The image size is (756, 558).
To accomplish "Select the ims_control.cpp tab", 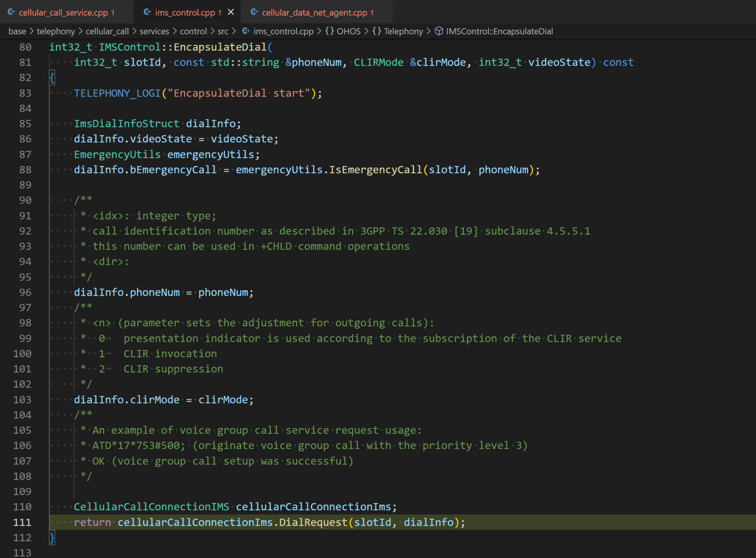I will pyautogui.click(x=188, y=12).
